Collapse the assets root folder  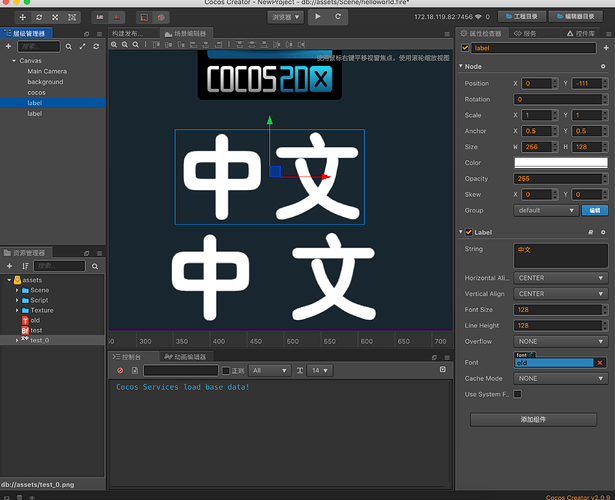tap(9, 280)
